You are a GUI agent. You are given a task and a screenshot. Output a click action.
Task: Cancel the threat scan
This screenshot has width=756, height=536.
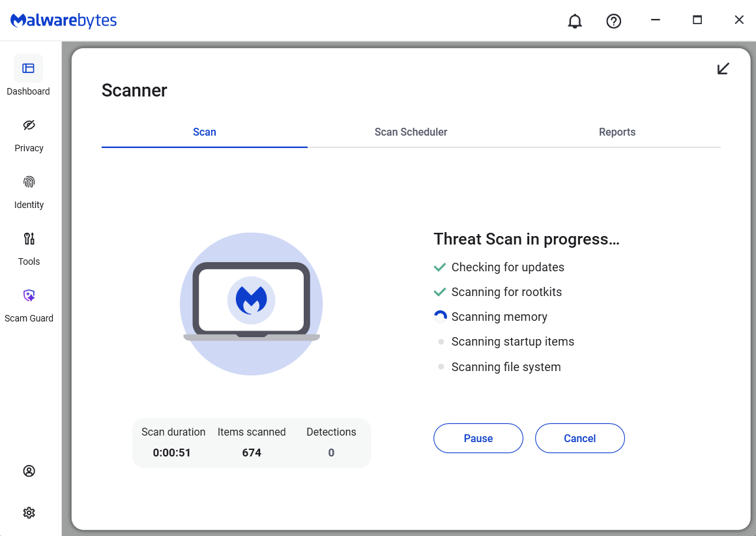click(x=580, y=438)
